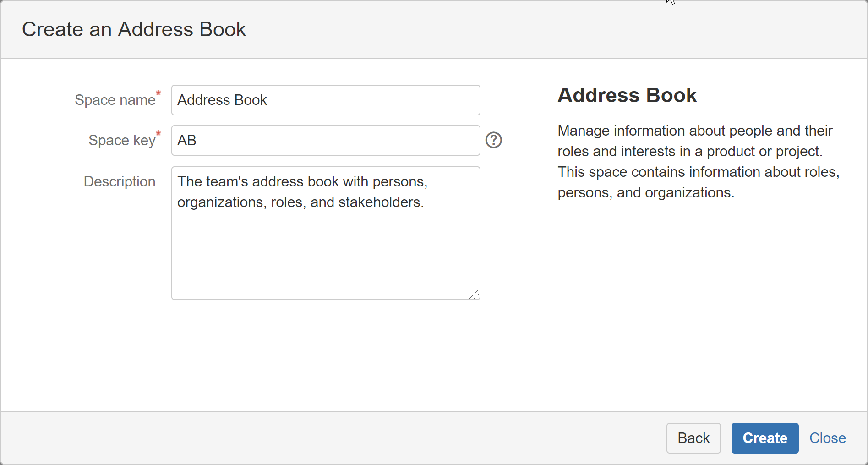
Task: Grab the Description text area resize handle
Action: (475, 295)
